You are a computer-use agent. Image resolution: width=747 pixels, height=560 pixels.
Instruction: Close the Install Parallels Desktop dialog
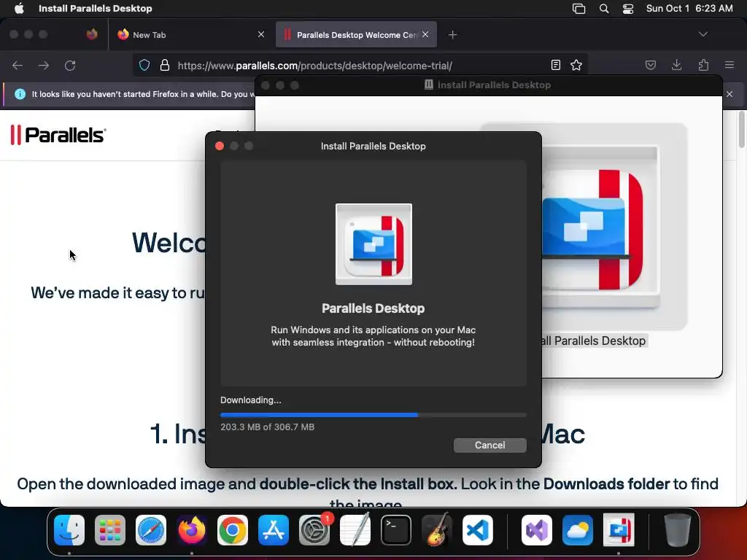click(x=220, y=146)
